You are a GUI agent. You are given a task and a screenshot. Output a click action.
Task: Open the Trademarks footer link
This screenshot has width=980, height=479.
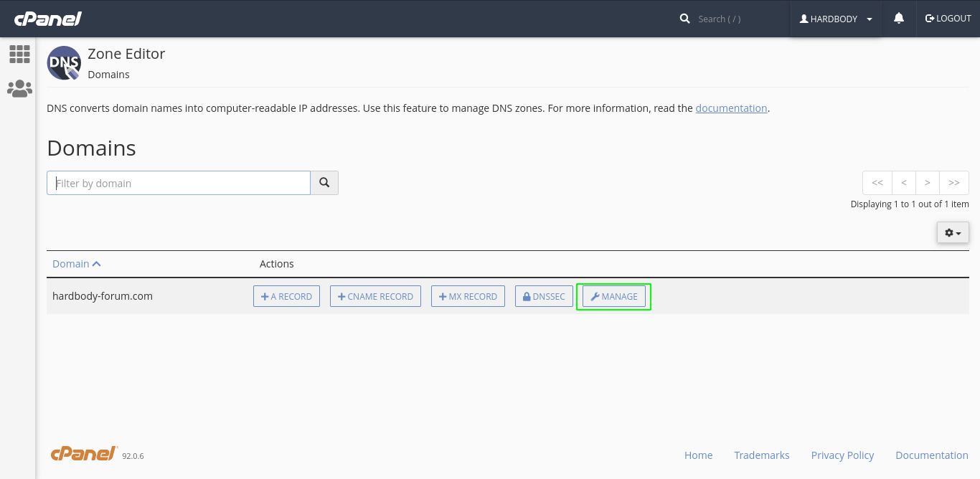tap(761, 455)
